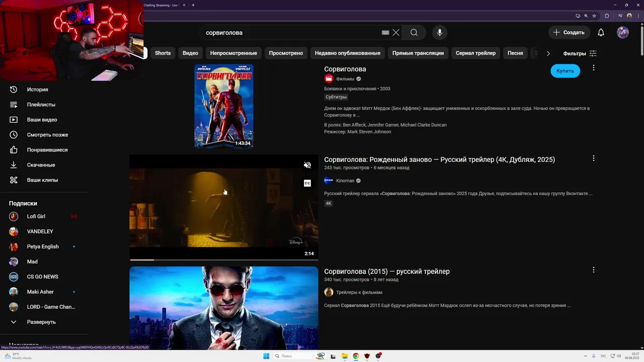
Task: Open the YouTube account avatar menu
Action: [623, 33]
